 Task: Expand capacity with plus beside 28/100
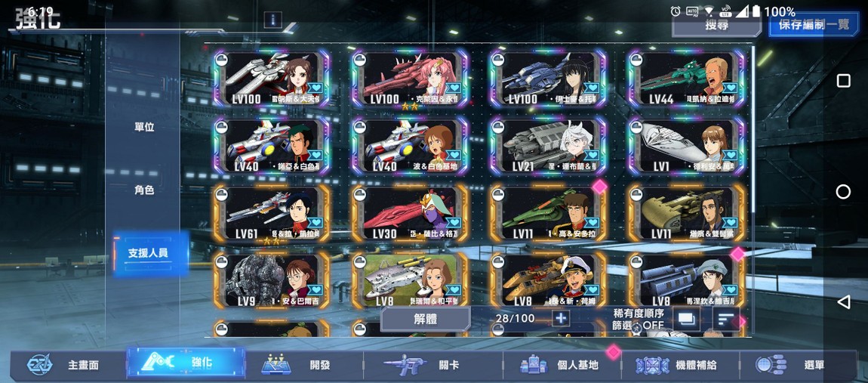click(561, 319)
